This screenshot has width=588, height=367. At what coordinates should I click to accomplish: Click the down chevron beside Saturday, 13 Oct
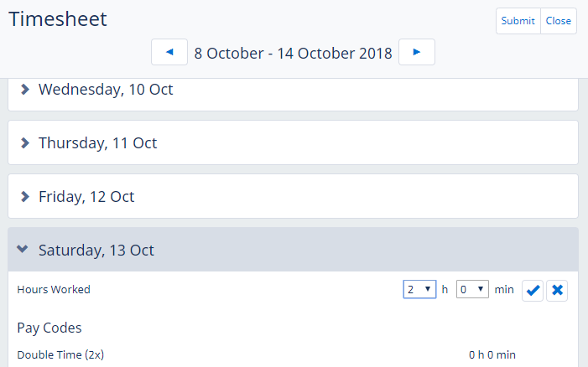pyautogui.click(x=23, y=250)
